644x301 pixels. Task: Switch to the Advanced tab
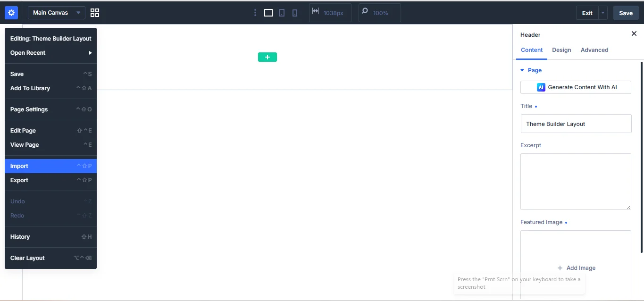pos(594,50)
